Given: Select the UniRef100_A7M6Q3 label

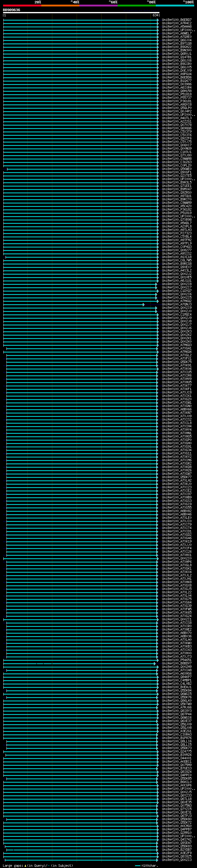Looking at the screenshot, I should (x=176, y=345).
